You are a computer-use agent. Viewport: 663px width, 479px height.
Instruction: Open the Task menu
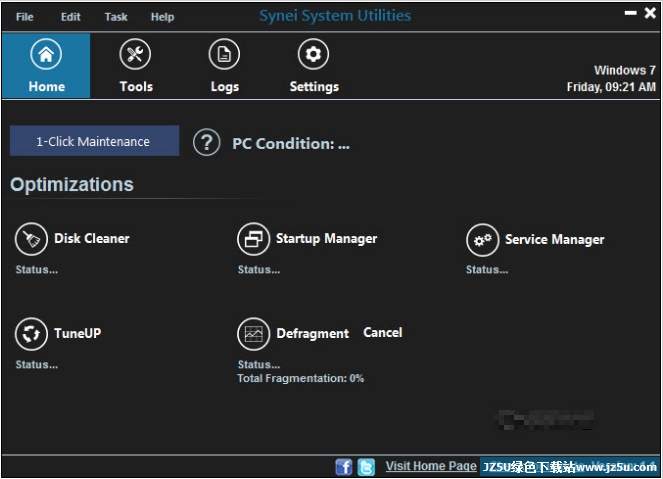116,17
